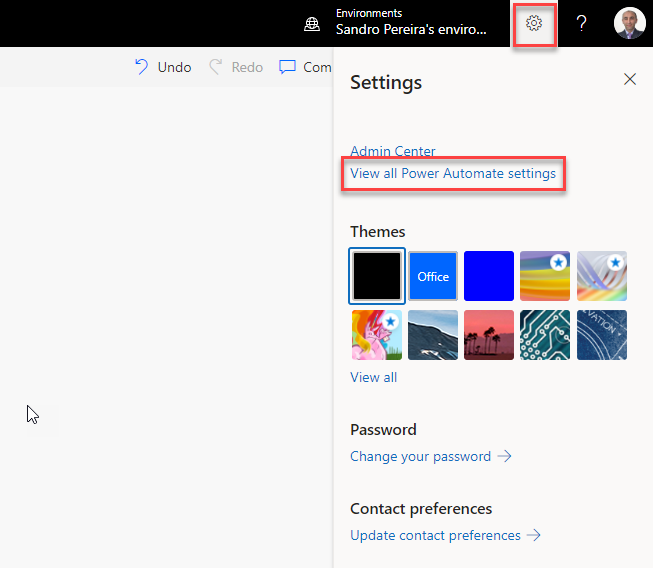Image resolution: width=653 pixels, height=568 pixels.
Task: Click Undo in the toolbar
Action: click(163, 67)
